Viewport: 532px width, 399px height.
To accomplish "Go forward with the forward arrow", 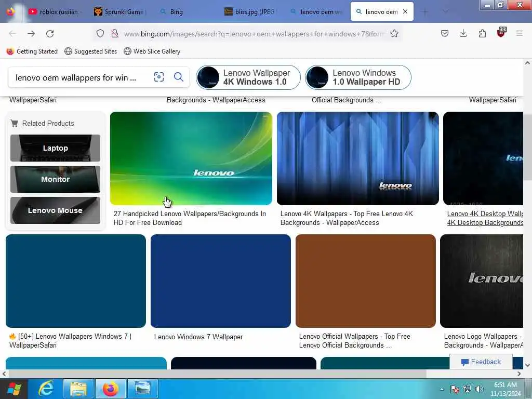I will coord(31,34).
